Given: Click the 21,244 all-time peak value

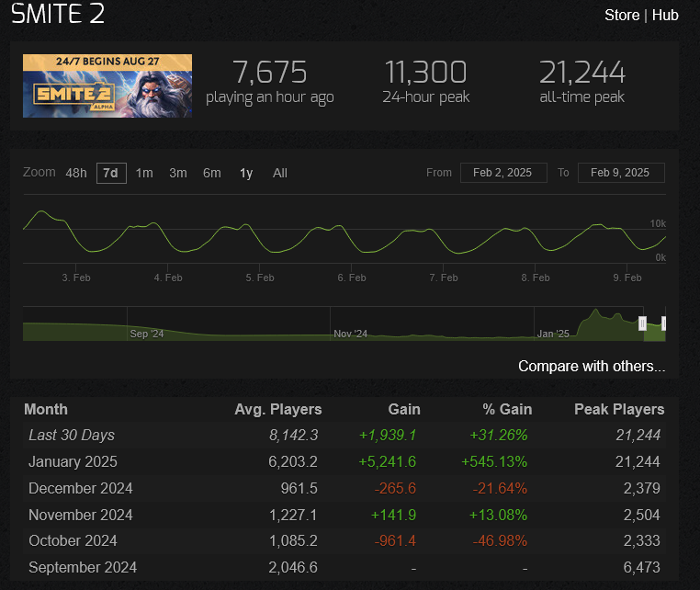Looking at the screenshot, I should click(x=582, y=72).
